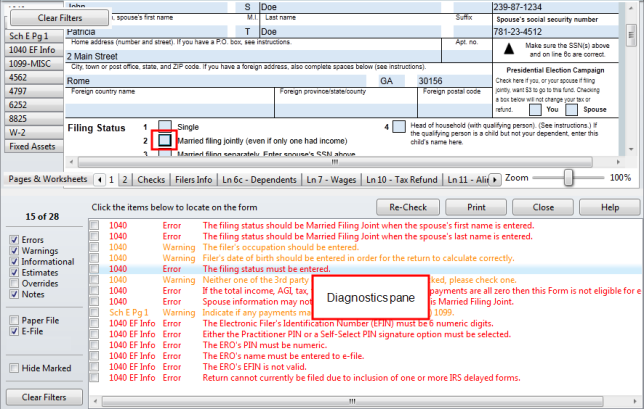This screenshot has height=409, width=644.
Task: Click the city field containing Rome
Action: [x=216, y=80]
